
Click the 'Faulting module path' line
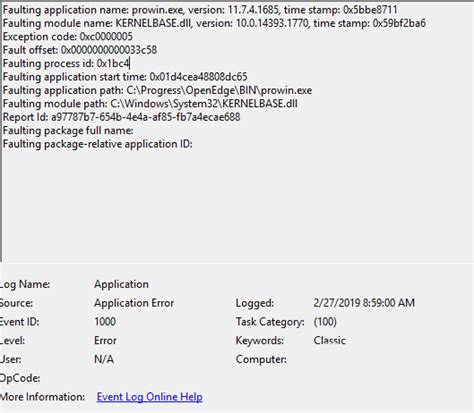[150, 104]
